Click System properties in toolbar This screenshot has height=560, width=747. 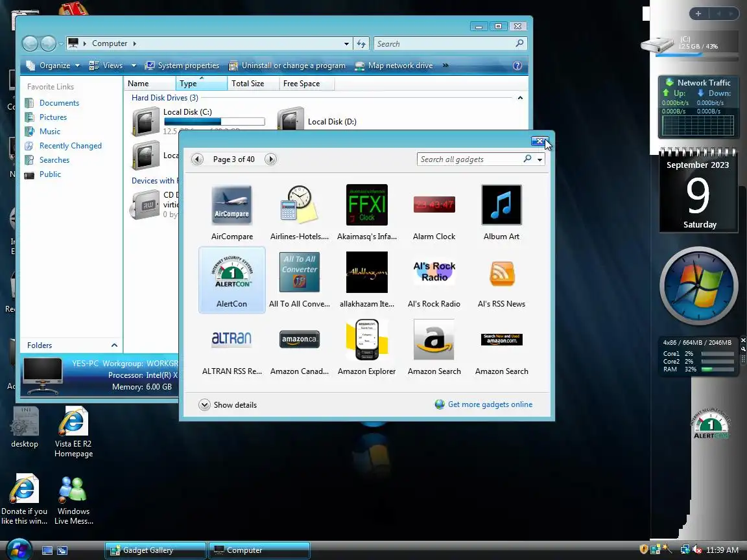tap(182, 65)
